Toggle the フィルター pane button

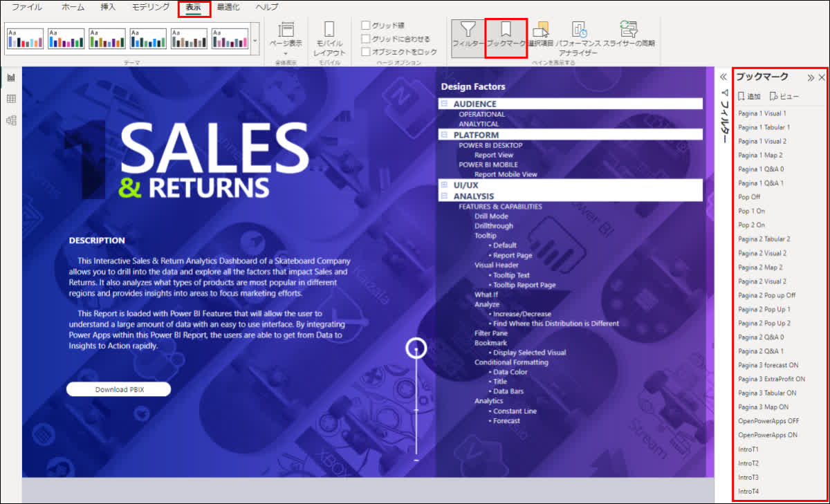click(x=468, y=37)
